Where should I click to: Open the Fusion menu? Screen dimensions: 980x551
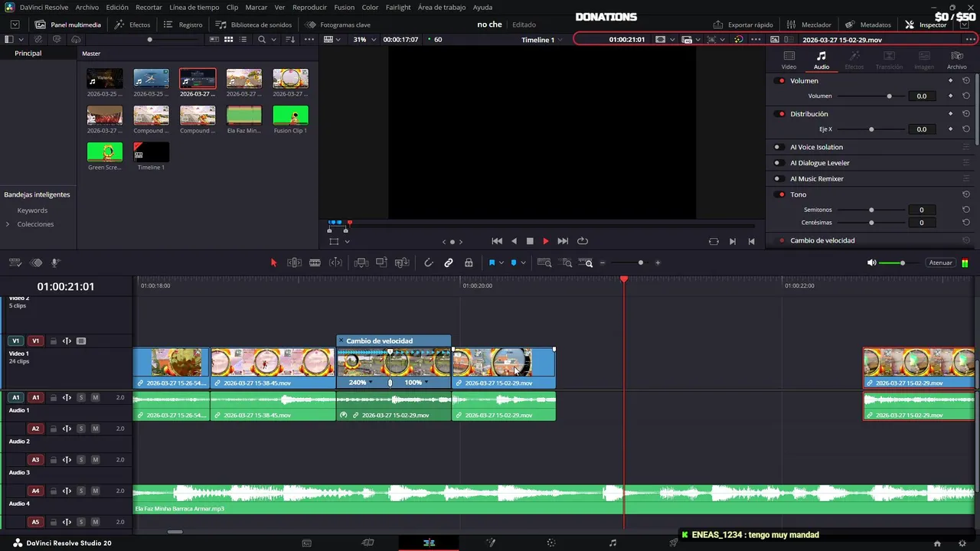coord(345,7)
